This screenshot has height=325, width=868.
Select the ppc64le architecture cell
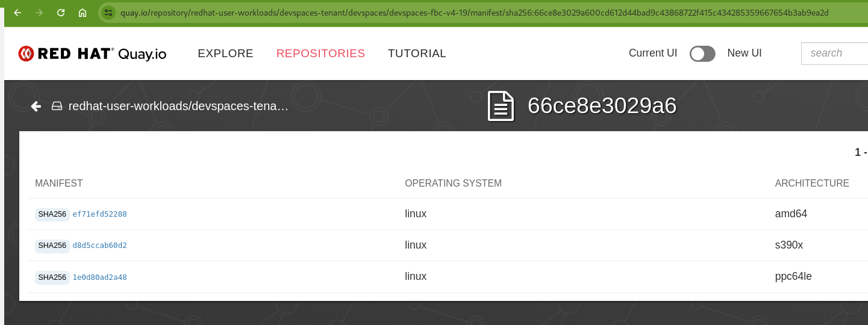point(793,277)
